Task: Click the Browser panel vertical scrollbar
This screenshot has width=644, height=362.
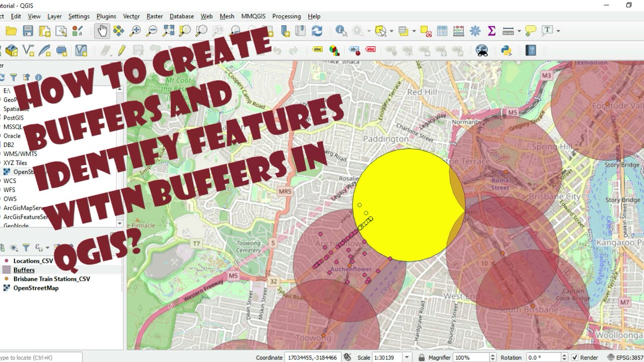Action: coord(120,156)
